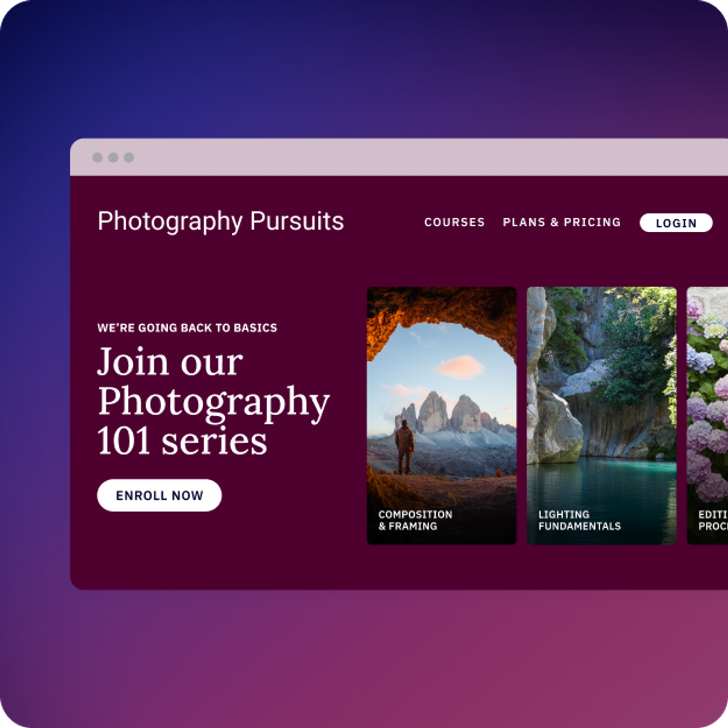Select the partially visible hydrangea course card

[x=707, y=416]
